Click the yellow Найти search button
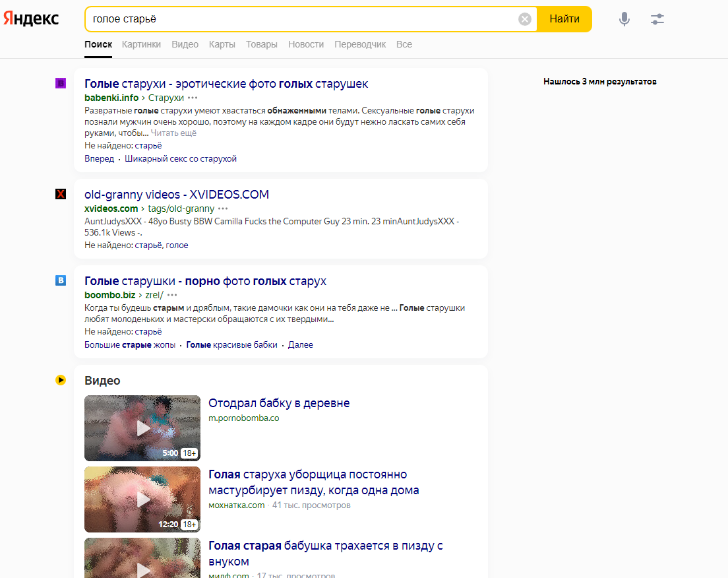This screenshot has width=728, height=578. click(564, 19)
